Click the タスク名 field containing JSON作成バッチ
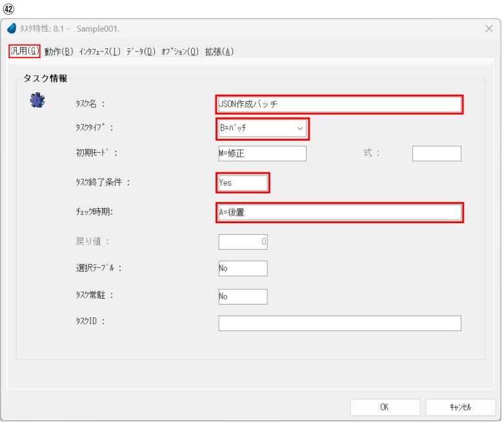Image resolution: width=504 pixels, height=422 pixels. [339, 104]
